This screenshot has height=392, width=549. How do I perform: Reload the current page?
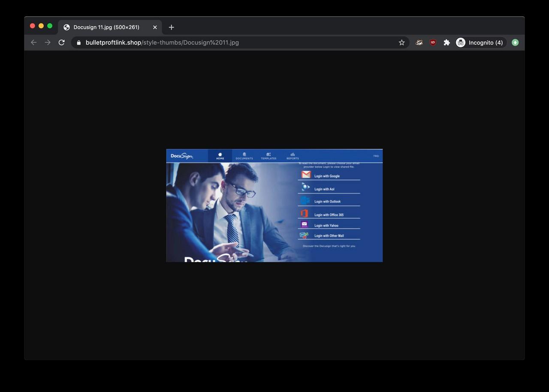tap(61, 42)
